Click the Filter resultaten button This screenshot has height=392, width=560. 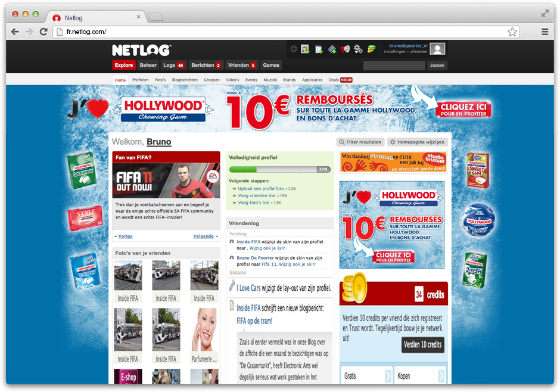coord(360,142)
